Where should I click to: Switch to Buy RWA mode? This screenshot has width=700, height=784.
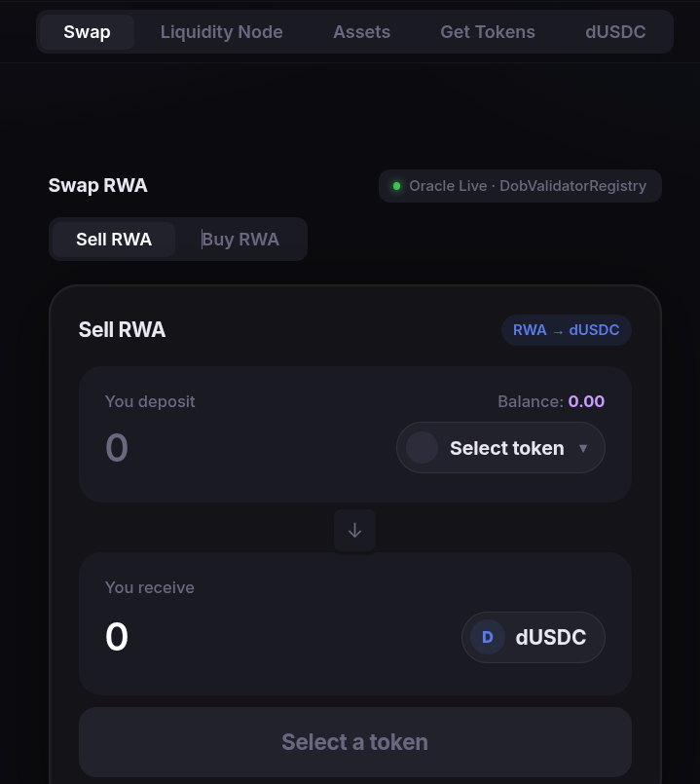point(240,240)
